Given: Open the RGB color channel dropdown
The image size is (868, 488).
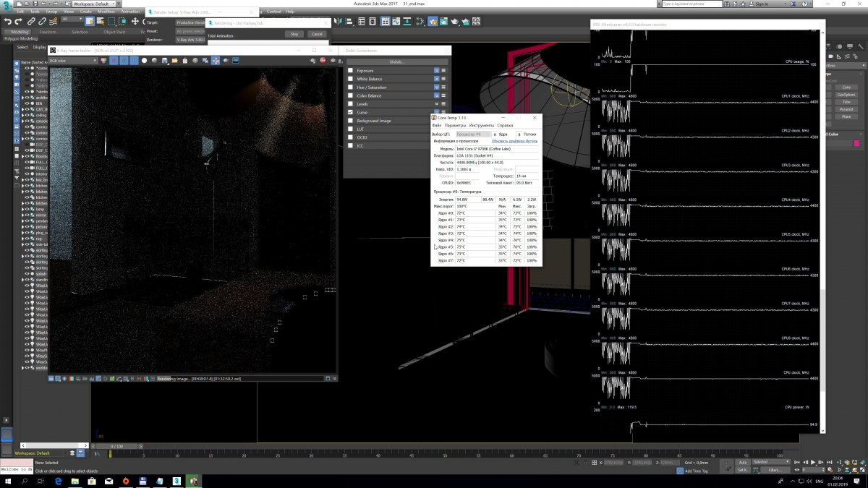Looking at the screenshot, I should (72, 61).
